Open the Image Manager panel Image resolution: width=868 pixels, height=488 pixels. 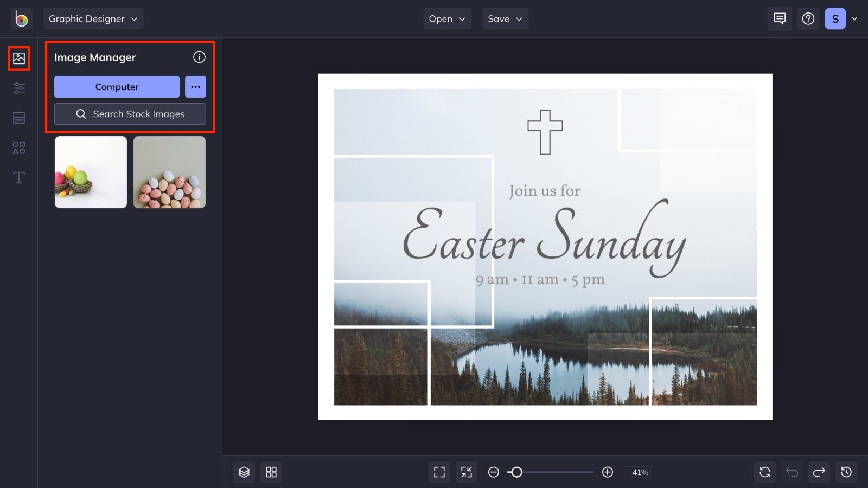point(18,59)
